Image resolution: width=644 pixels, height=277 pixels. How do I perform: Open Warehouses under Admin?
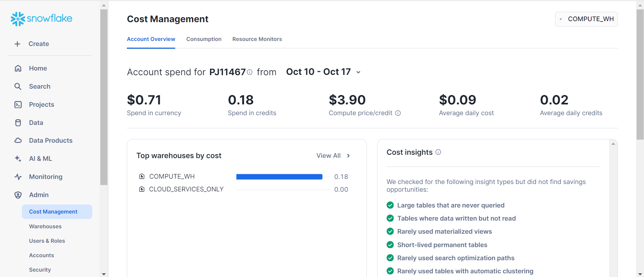coord(45,227)
